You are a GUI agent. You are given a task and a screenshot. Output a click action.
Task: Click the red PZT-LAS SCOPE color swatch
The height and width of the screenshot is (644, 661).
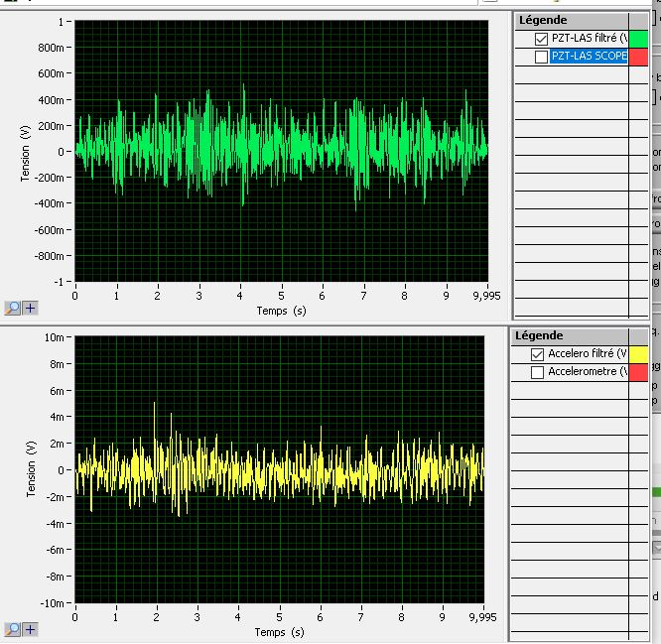pos(638,57)
